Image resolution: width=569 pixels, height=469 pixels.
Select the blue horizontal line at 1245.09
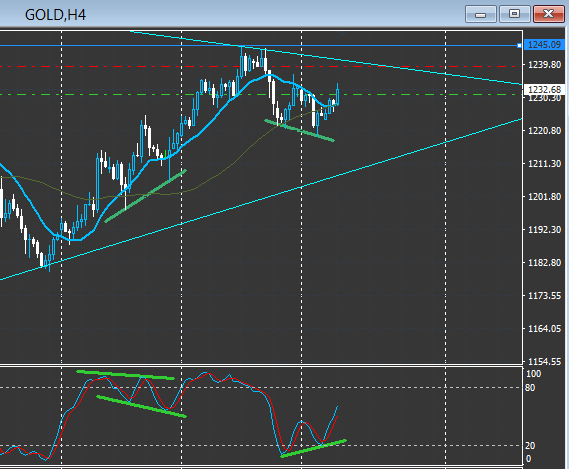[254, 46]
